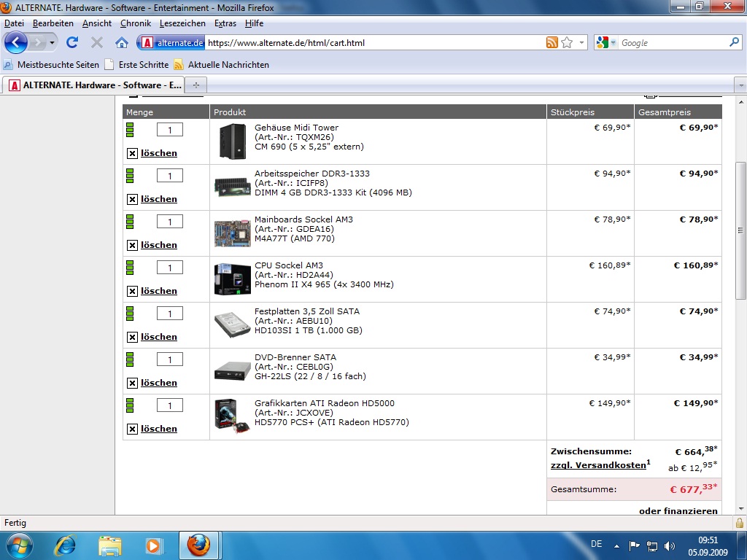Open the home page icon
This screenshot has width=747, height=560.
[122, 43]
